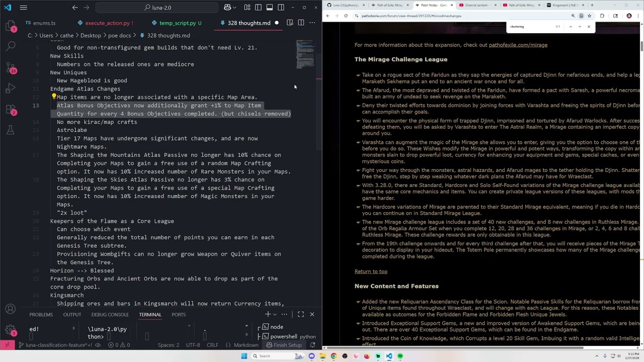Expand the Copilot dropdown arrow
644x362 pixels.
pos(235,8)
